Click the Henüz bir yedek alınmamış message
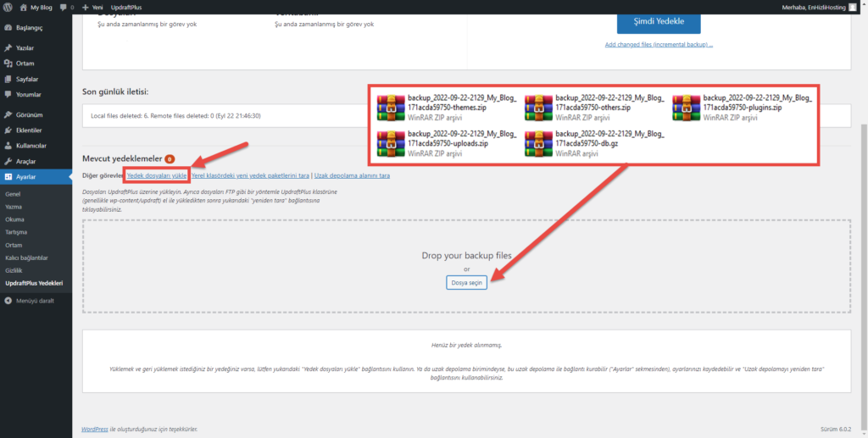 click(466, 345)
